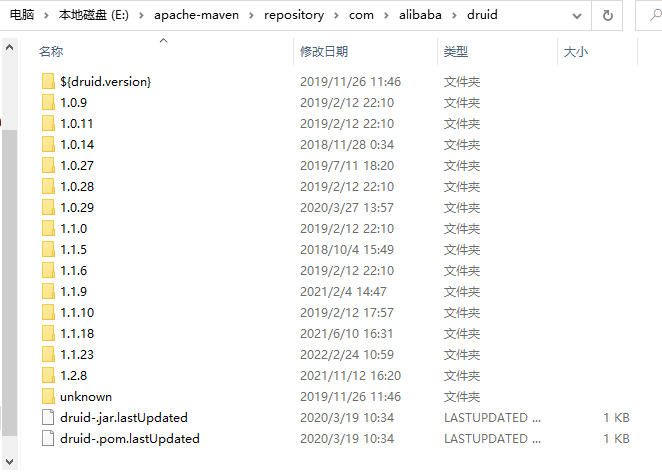This screenshot has width=662, height=474.
Task: Click the date 2019/7/11 18:20
Action: 347,165
